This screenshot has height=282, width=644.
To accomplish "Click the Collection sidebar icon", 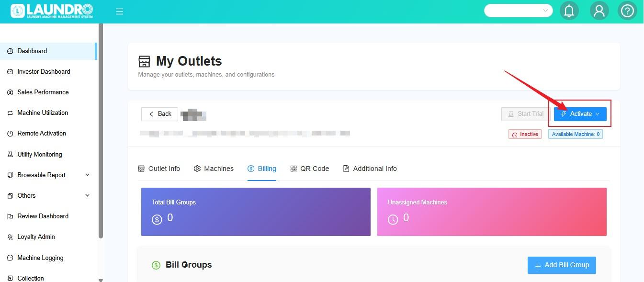I will click(x=10, y=278).
